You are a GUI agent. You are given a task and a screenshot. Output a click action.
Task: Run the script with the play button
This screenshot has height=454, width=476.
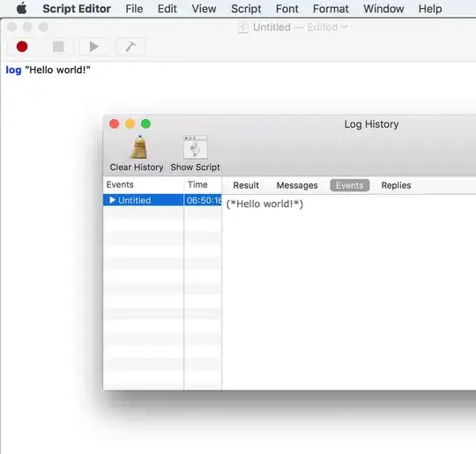tap(94, 47)
